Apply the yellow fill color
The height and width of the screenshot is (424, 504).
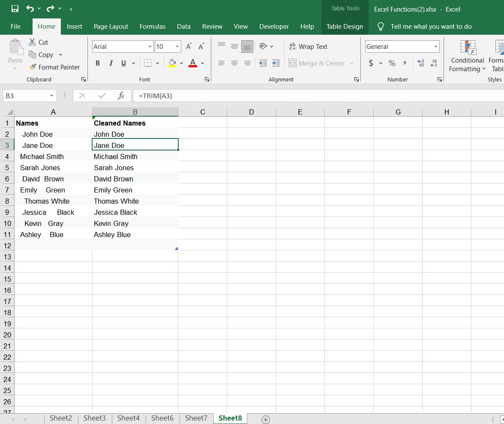click(172, 63)
